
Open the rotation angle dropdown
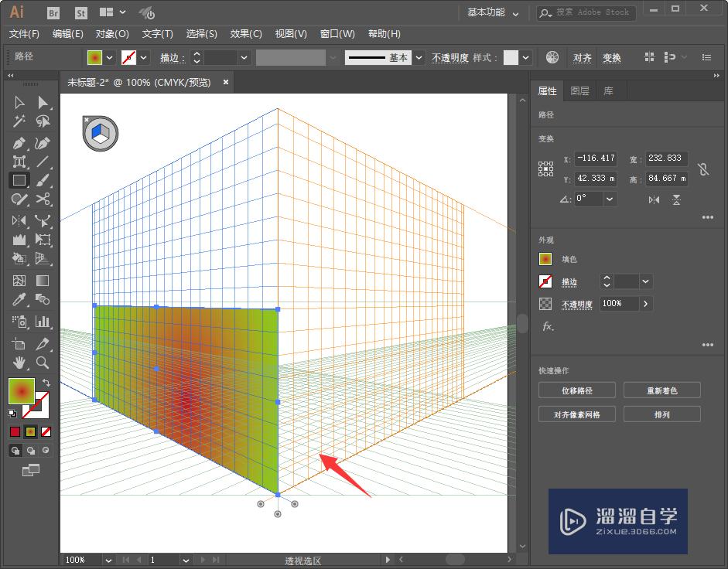tap(610, 199)
